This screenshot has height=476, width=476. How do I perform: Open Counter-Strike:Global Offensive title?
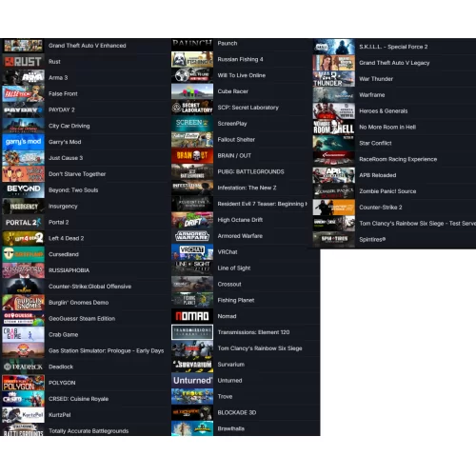coord(89,287)
